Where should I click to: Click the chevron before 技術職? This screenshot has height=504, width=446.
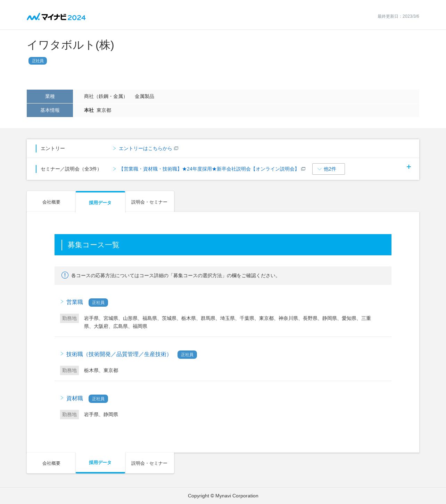click(x=62, y=354)
